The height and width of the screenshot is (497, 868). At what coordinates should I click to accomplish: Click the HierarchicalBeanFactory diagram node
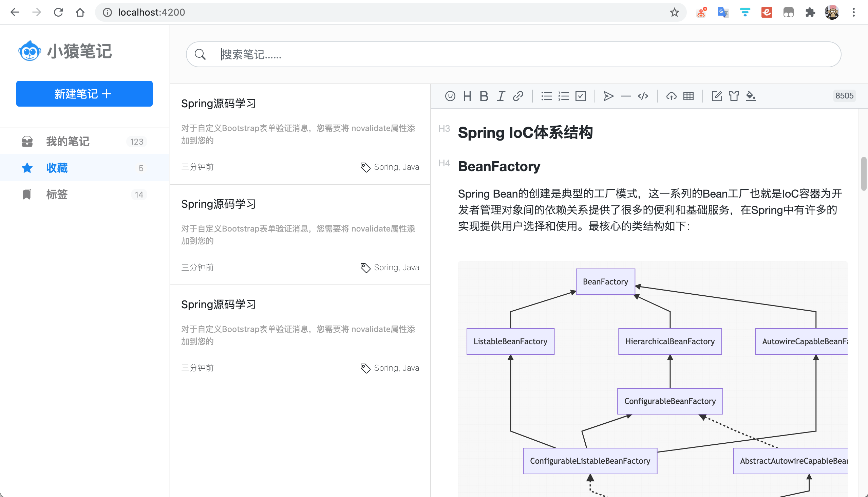point(670,341)
